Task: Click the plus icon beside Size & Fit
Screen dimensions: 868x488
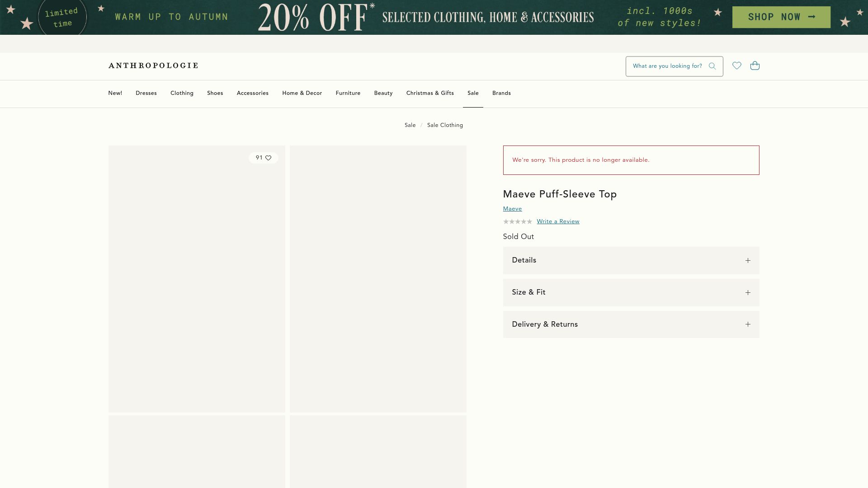Action: pyautogui.click(x=748, y=292)
